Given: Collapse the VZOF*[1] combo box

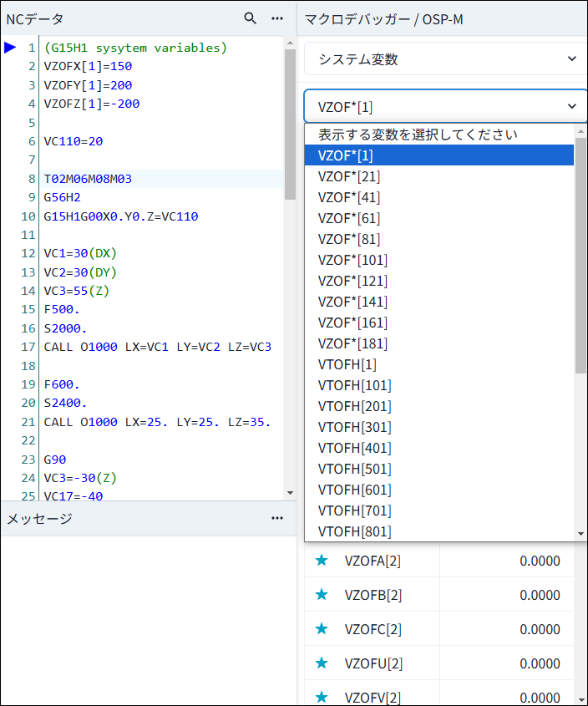Looking at the screenshot, I should click(x=445, y=107).
